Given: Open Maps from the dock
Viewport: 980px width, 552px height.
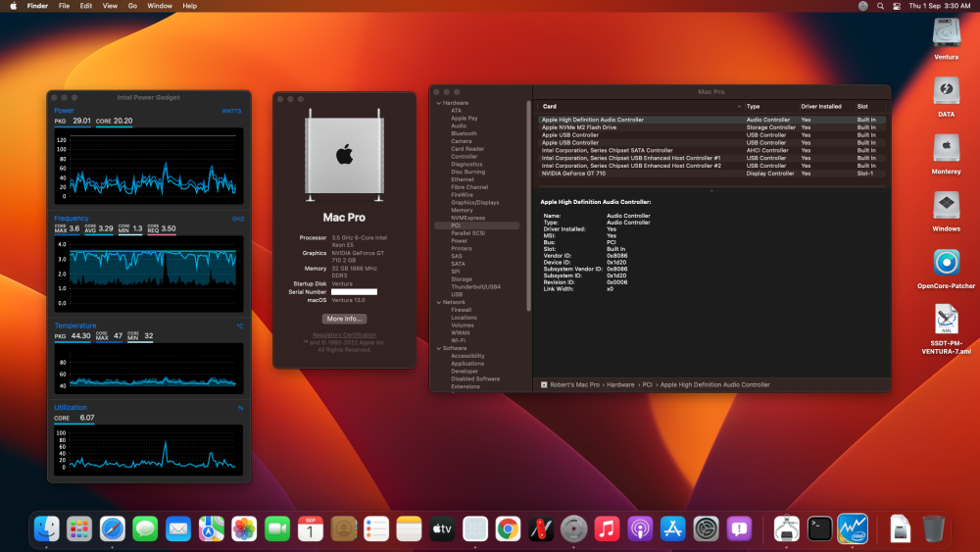Looking at the screenshot, I should pos(212,528).
